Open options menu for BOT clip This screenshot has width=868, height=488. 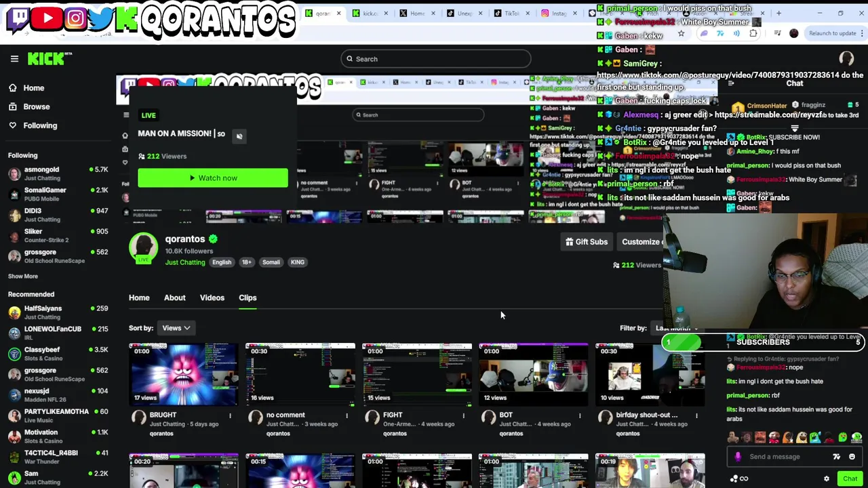click(580, 415)
